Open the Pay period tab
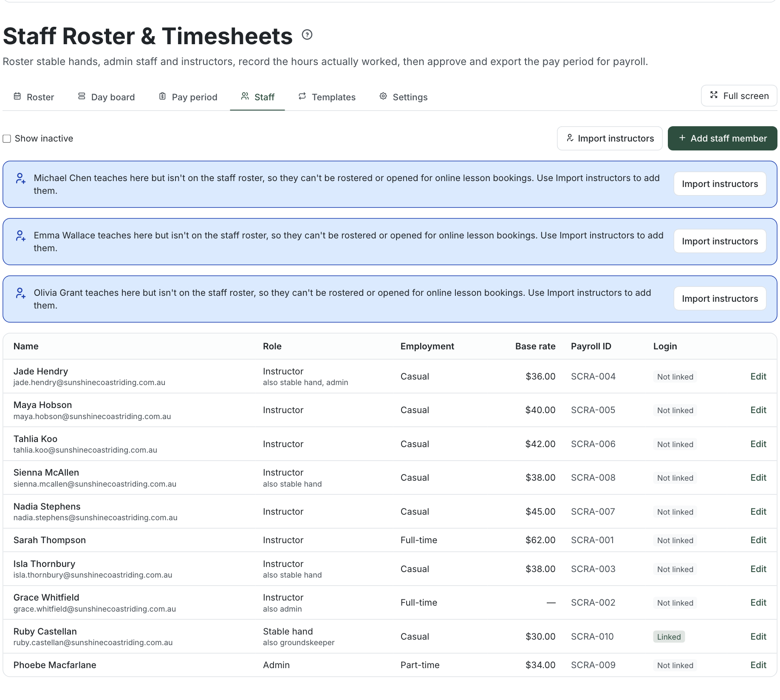Image resolution: width=780 pixels, height=700 pixels. [x=188, y=97]
